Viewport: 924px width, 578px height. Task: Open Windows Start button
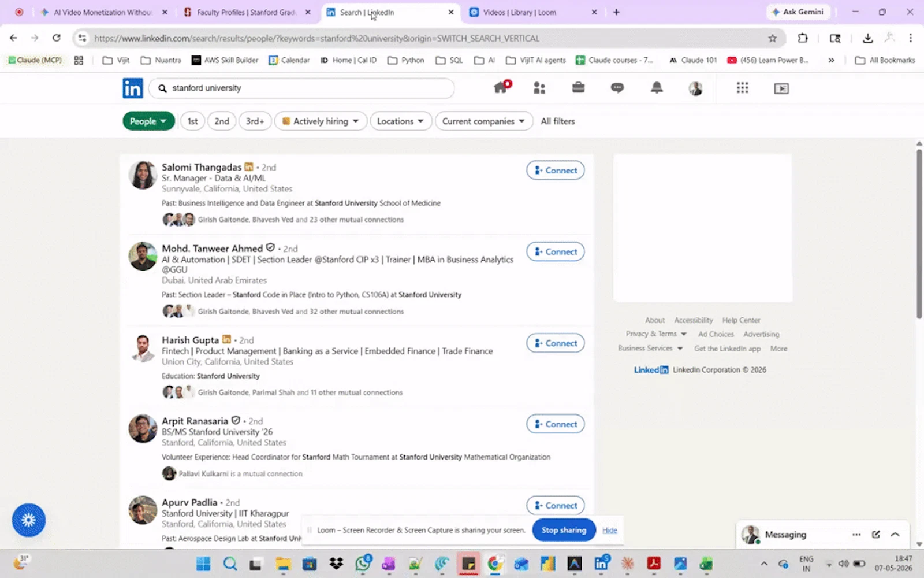point(203,564)
